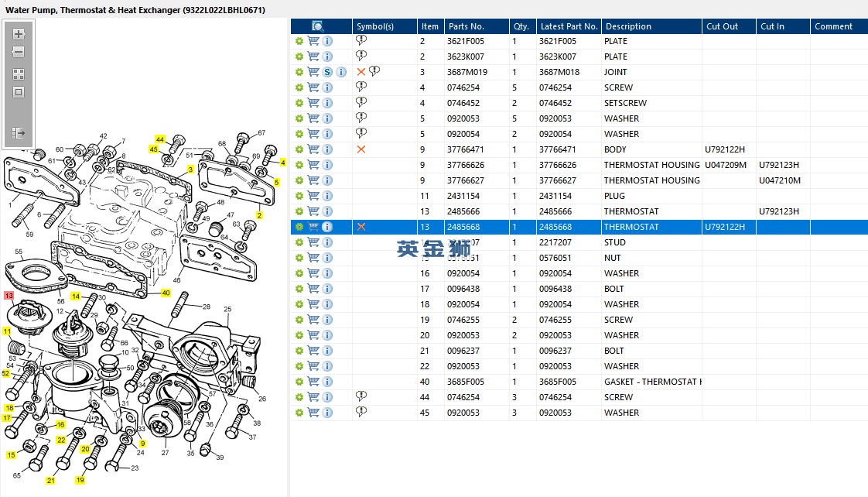Screen dimensions: 868x497
Task: Zoom out of the parts diagram
Action: point(19,52)
